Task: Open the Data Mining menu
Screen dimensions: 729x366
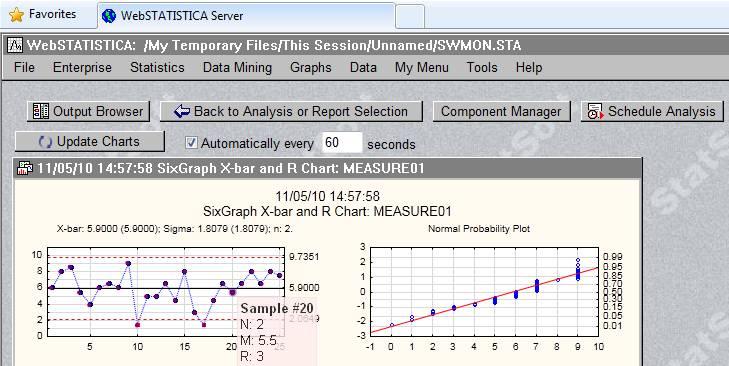Action: (237, 67)
